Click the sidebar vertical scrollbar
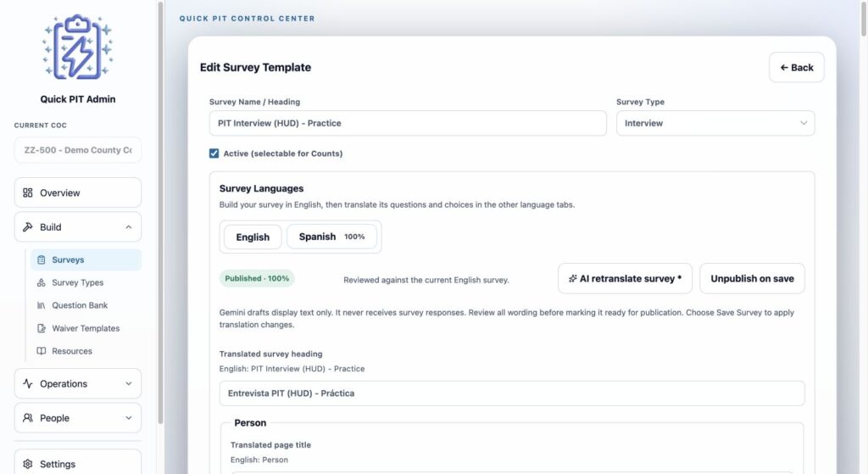Viewport: 868px width, 474px height. pos(160,213)
